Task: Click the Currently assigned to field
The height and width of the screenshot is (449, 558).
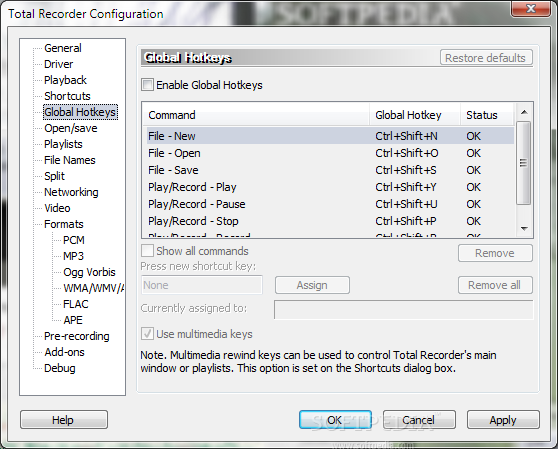Action: point(404,310)
